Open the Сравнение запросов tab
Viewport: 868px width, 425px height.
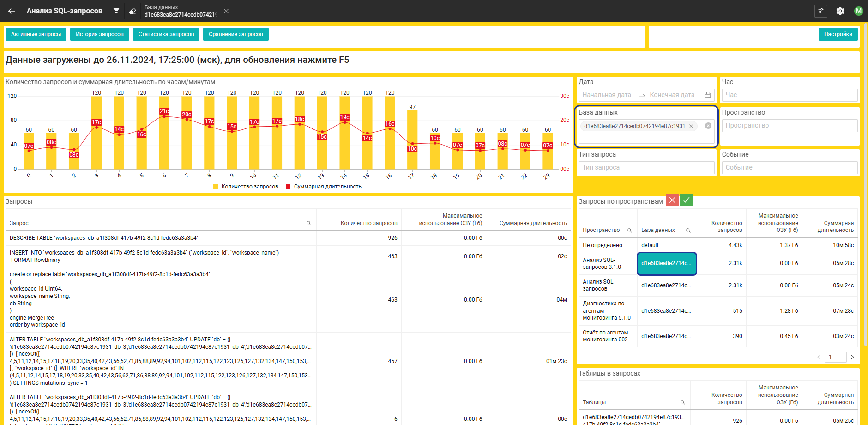236,34
